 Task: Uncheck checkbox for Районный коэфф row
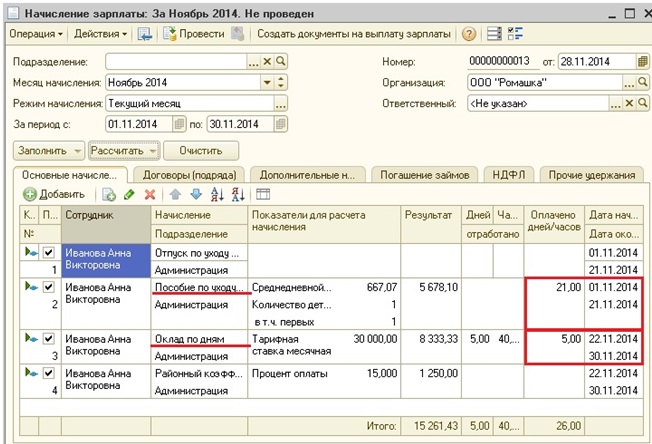49,373
